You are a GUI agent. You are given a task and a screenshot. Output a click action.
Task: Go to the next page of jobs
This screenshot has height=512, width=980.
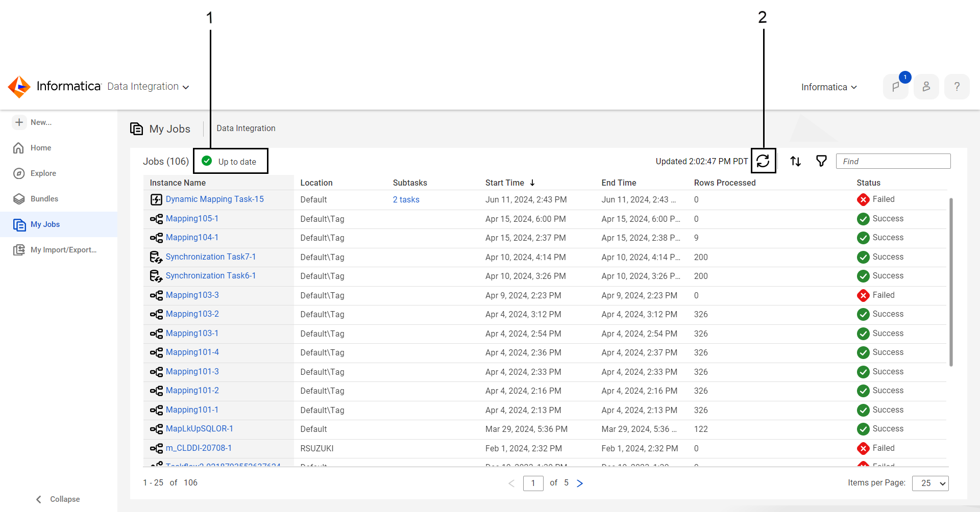pos(580,483)
